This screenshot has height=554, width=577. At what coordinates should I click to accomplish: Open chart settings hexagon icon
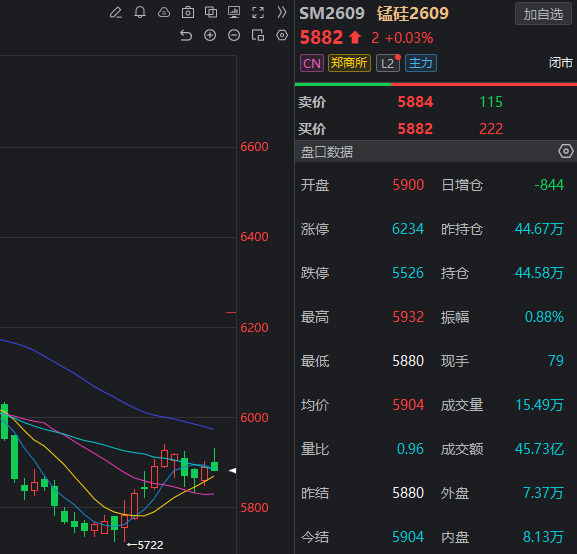pyautogui.click(x=282, y=35)
